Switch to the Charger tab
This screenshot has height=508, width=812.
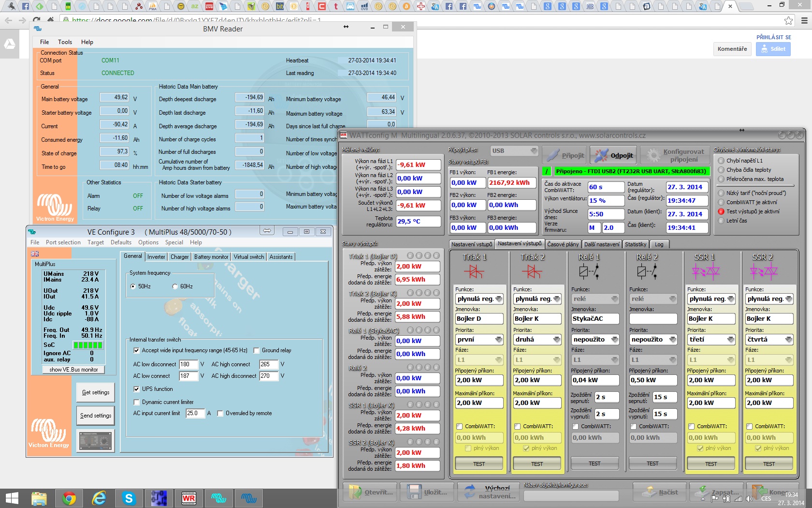(x=180, y=257)
